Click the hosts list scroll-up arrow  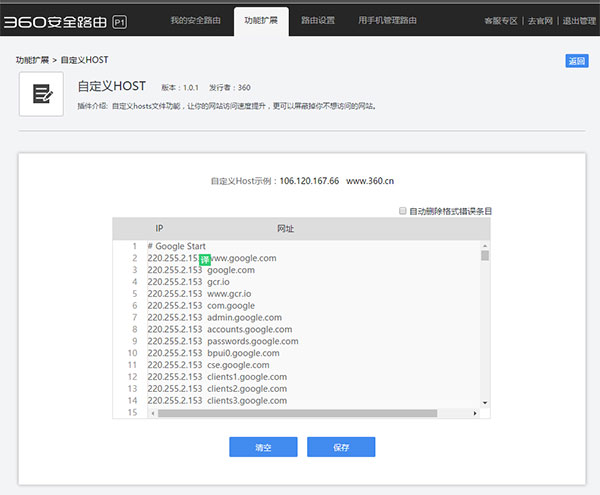pyautogui.click(x=485, y=246)
